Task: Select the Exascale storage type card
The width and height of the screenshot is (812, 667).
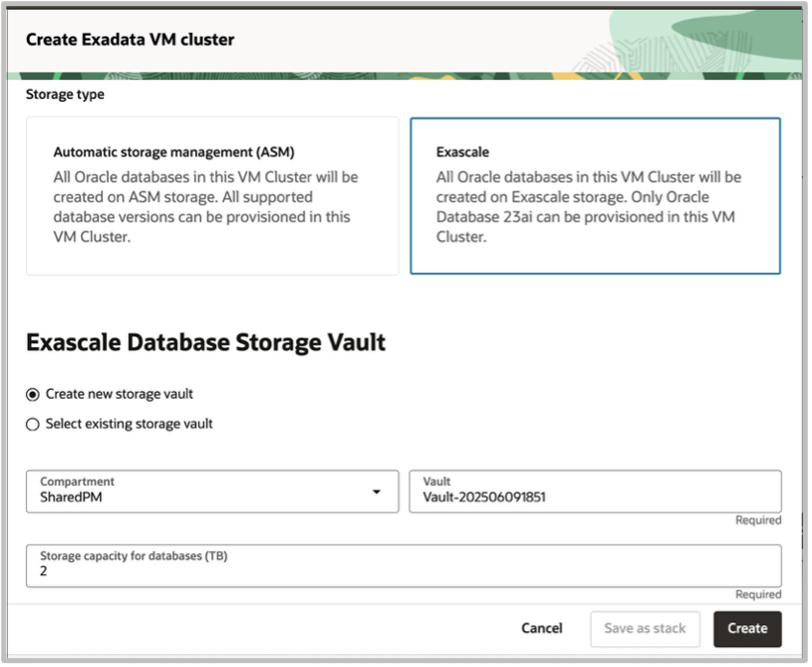Action: (x=598, y=194)
